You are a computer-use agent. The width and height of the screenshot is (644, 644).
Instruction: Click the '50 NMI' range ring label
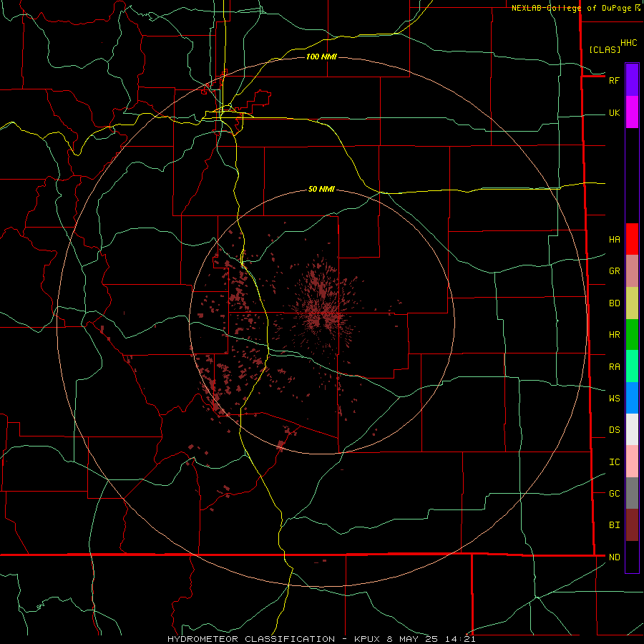point(321,189)
